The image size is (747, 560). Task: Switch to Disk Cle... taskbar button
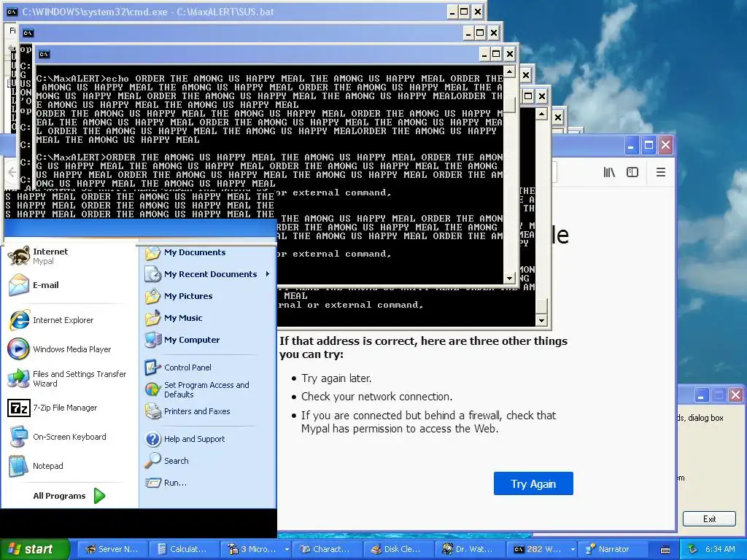(398, 549)
